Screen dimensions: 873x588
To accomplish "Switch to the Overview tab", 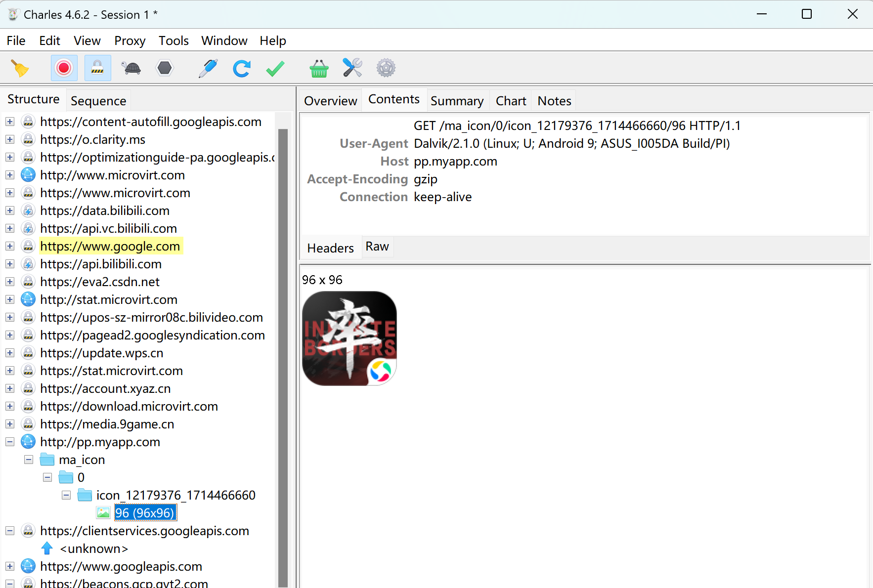I will pos(330,101).
